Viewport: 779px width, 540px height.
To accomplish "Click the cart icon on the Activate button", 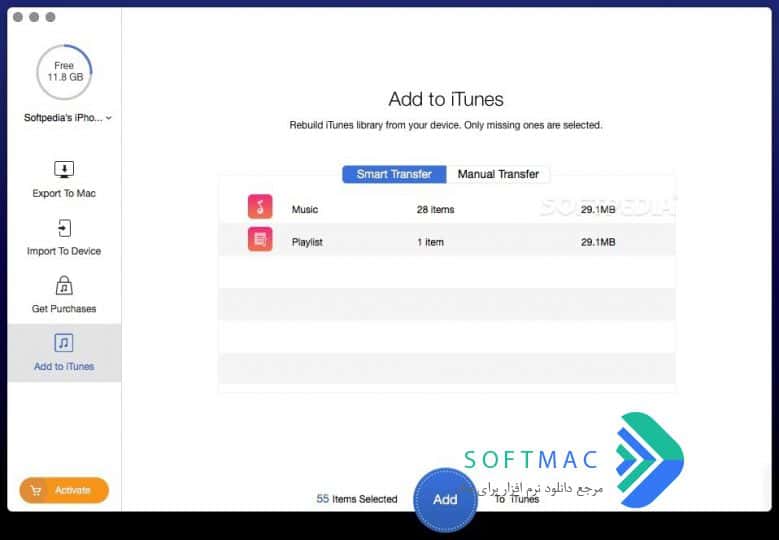I will pyautogui.click(x=36, y=491).
